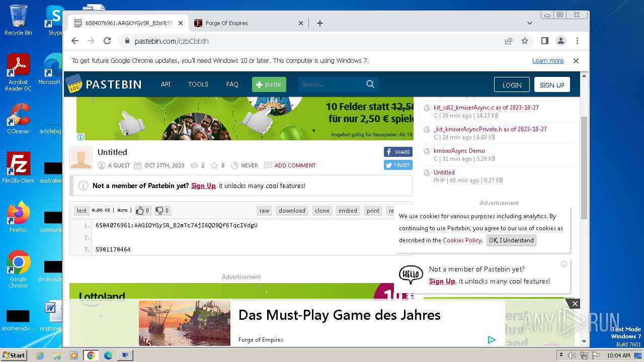Open a new Chrome tab
Image resolution: width=644 pixels, height=362 pixels.
(320, 23)
